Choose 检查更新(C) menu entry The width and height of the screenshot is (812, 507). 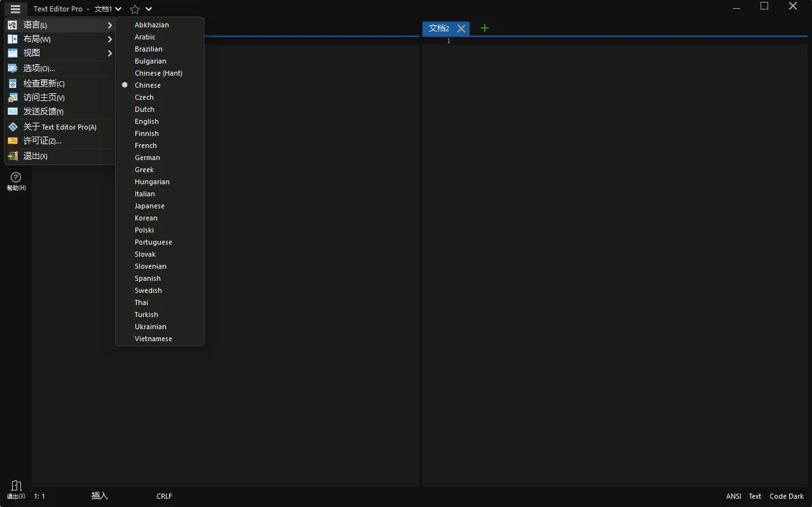tap(60, 83)
